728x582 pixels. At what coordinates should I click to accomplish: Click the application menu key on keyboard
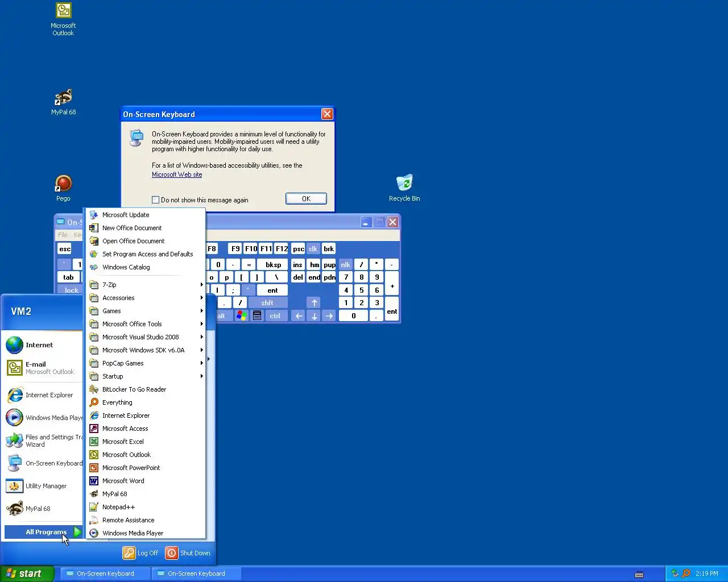point(257,316)
